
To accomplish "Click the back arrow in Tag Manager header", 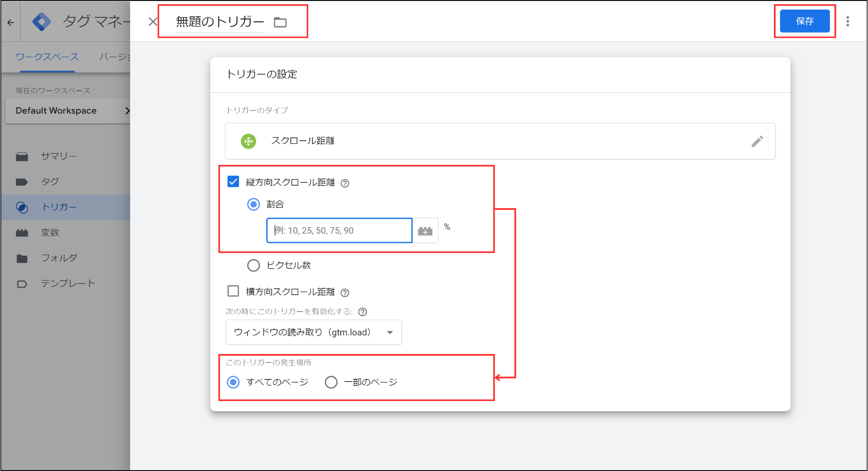I will pos(11,22).
